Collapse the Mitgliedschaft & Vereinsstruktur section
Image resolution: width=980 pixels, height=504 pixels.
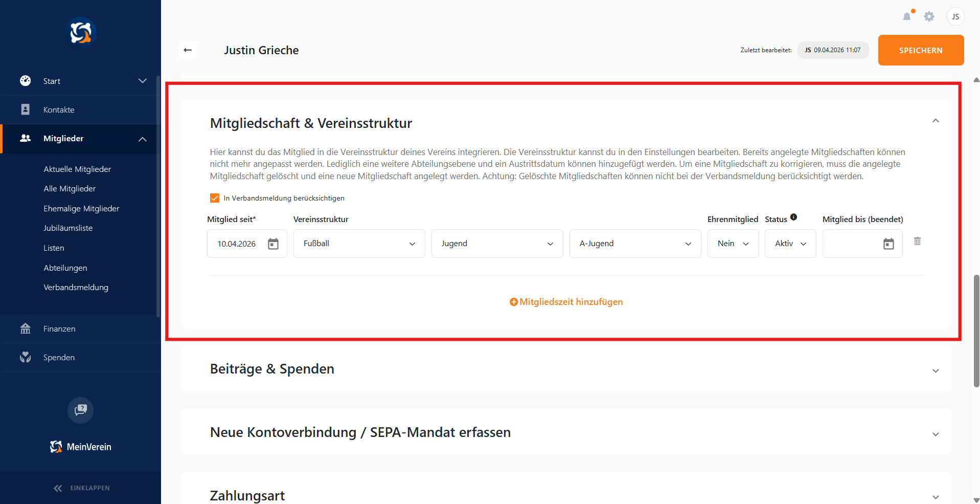[x=935, y=121]
